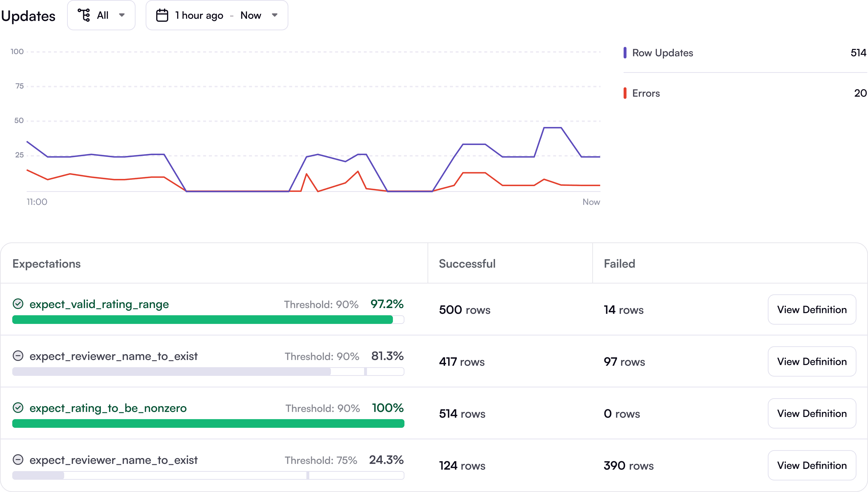Click the Expectations column header
This screenshot has width=868, height=492.
point(47,264)
